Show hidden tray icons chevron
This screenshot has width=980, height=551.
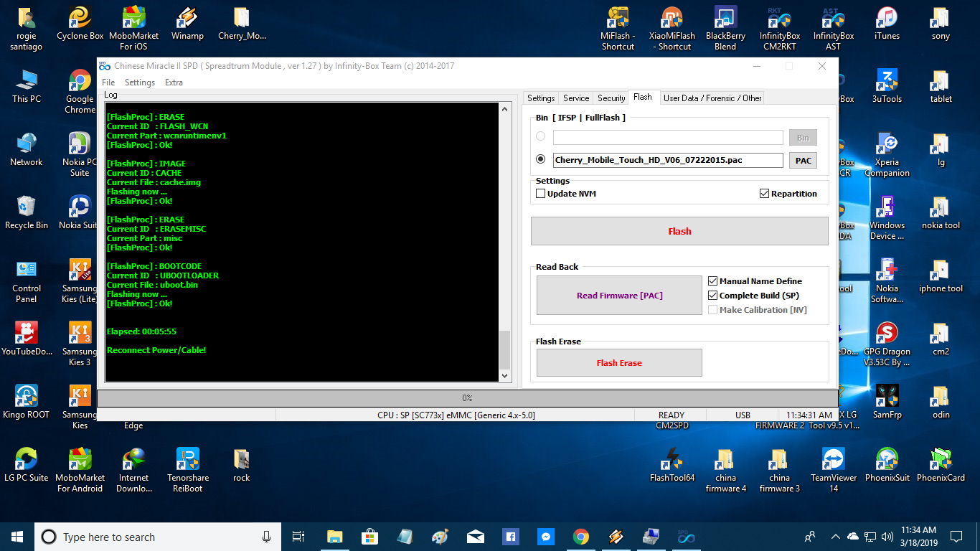coord(835,537)
